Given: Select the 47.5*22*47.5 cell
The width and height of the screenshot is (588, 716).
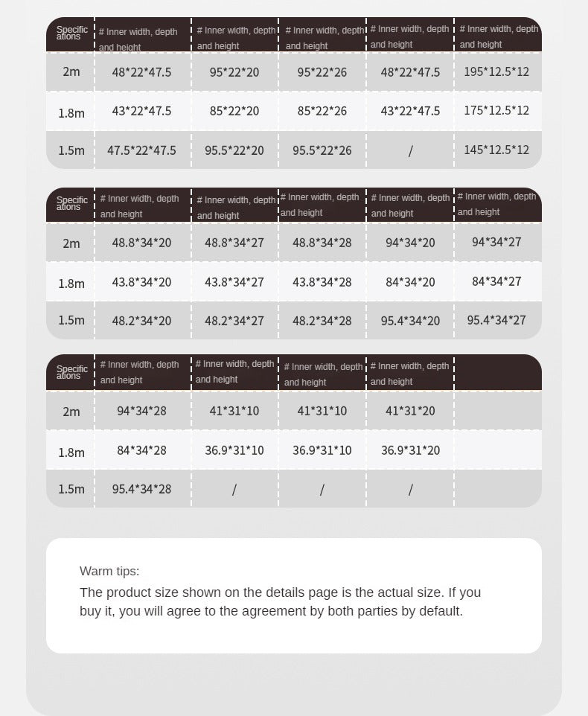Looking at the screenshot, I should pyautogui.click(x=141, y=150).
